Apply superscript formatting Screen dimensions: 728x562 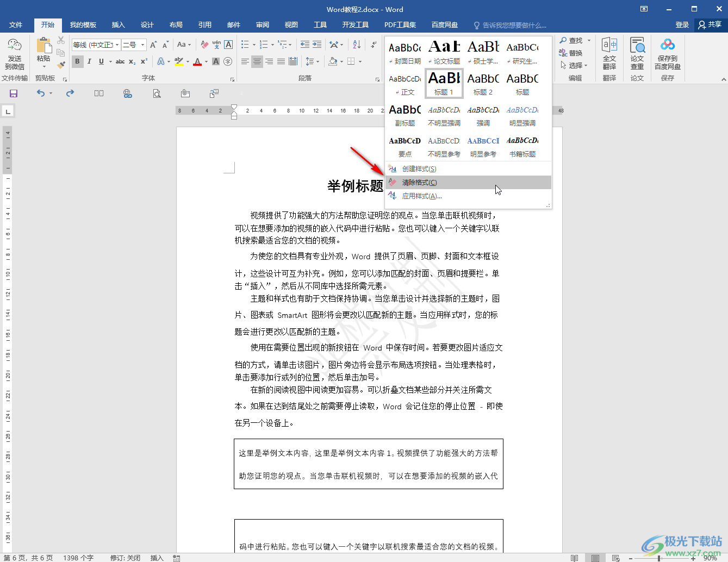coord(144,61)
